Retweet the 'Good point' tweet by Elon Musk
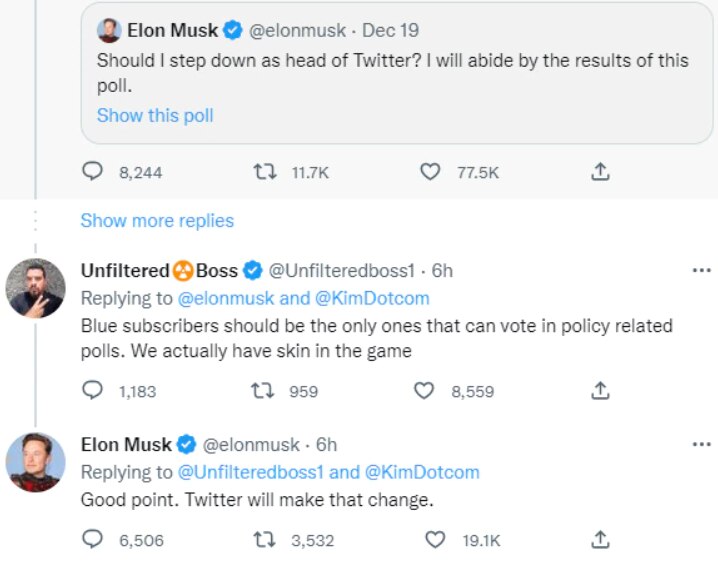 [x=264, y=540]
